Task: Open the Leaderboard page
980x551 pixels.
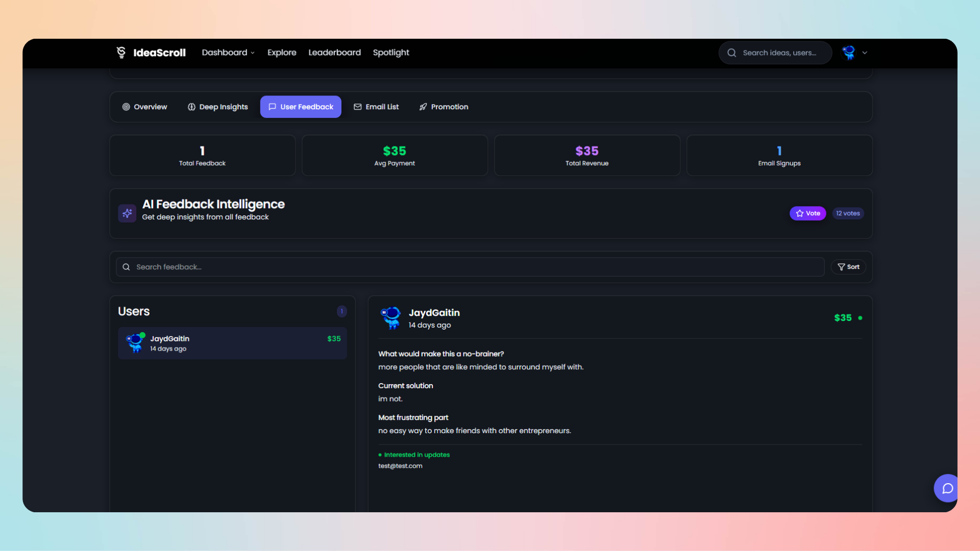Action: point(334,53)
